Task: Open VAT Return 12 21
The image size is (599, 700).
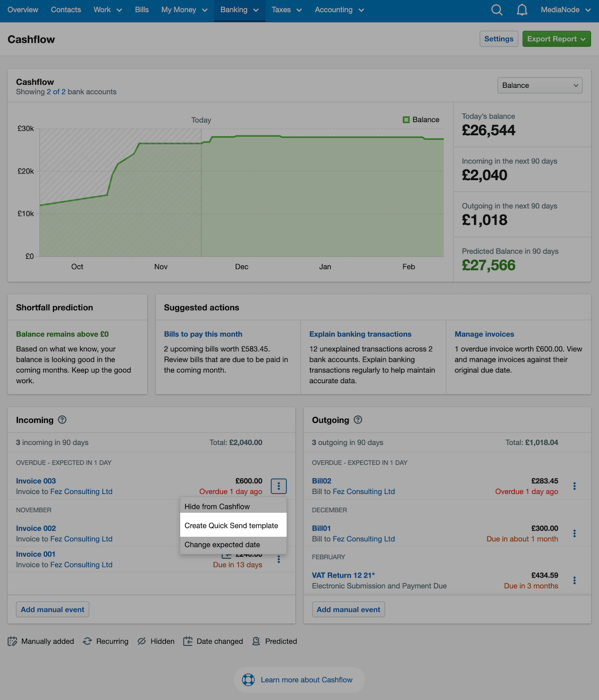Action: click(x=343, y=576)
